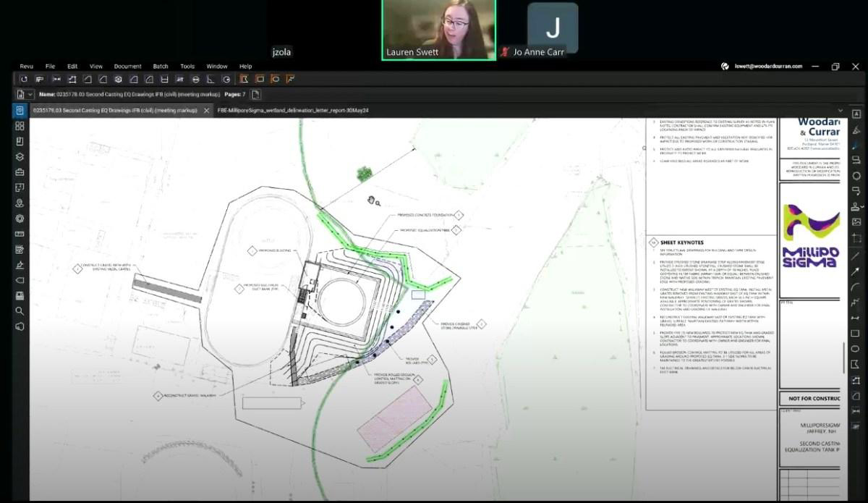
Task: Expand the file properties dropdown beside Name
Action: (x=31, y=95)
